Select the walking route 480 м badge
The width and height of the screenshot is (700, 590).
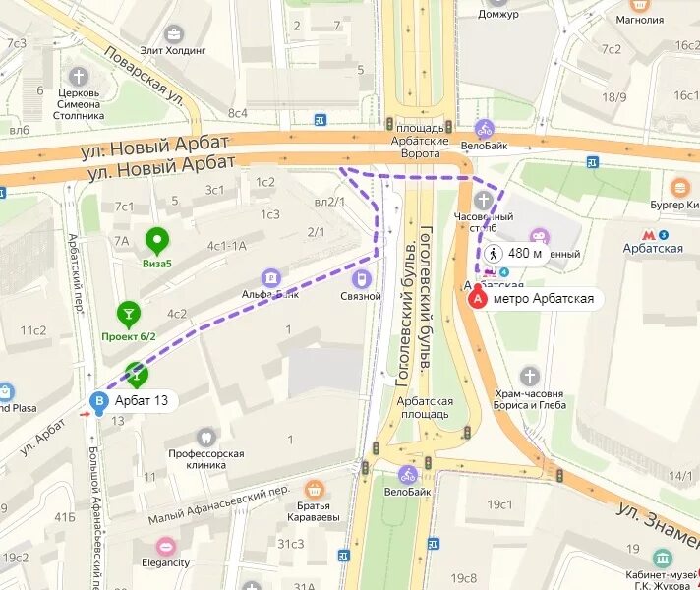tap(514, 254)
